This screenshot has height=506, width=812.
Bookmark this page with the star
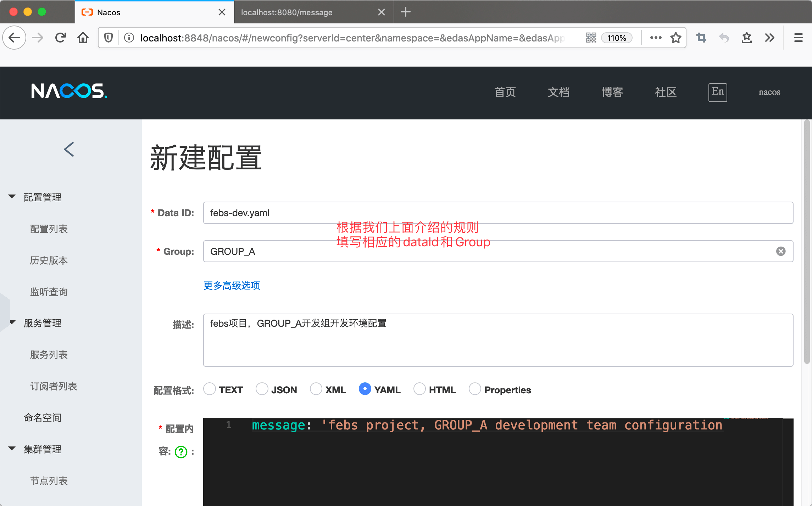click(x=676, y=38)
